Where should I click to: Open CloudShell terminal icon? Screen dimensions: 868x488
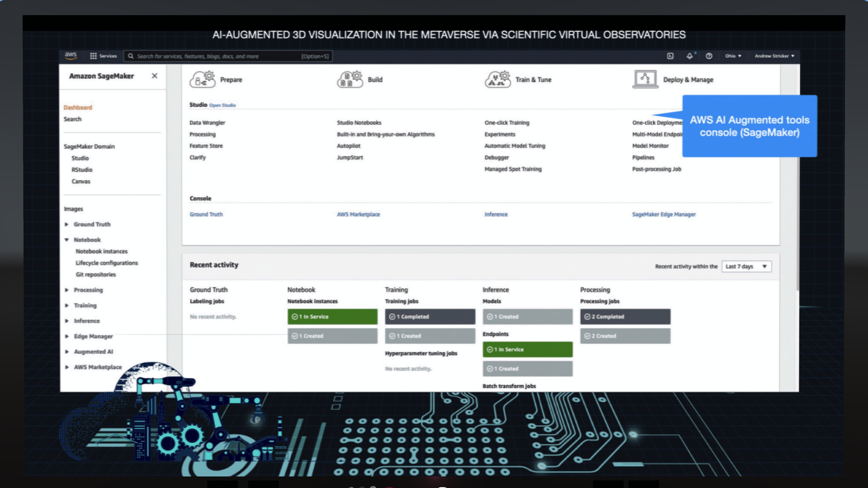(670, 56)
